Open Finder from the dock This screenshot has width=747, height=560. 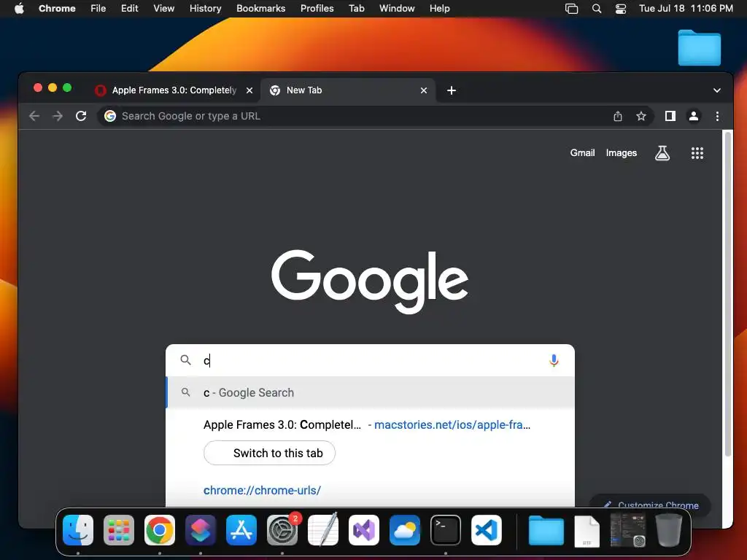click(78, 530)
